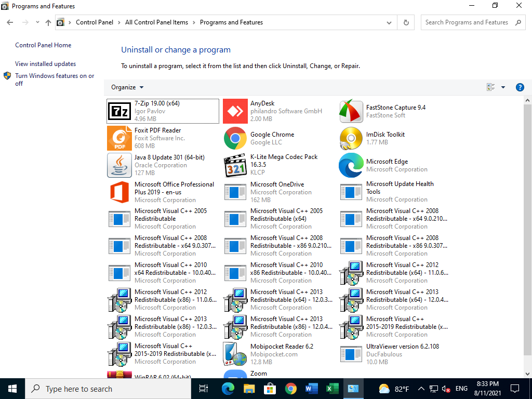Open the Control Panel Home link

[x=43, y=45]
